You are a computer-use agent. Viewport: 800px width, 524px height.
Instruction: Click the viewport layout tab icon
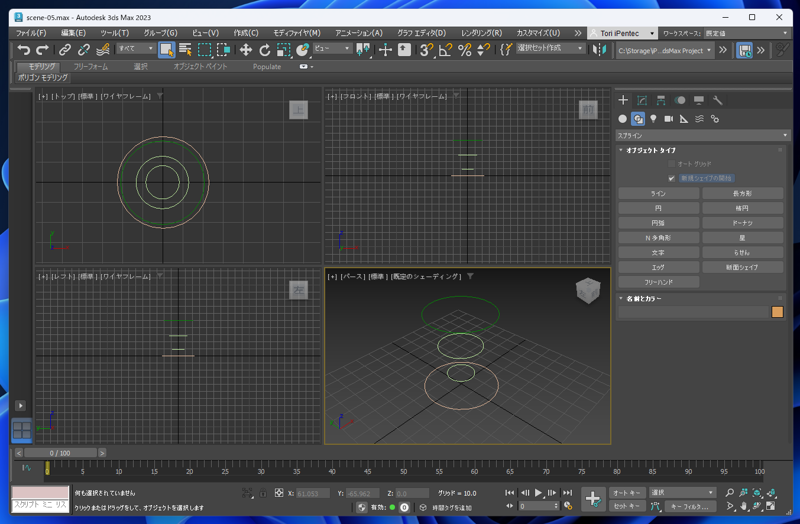point(21,430)
